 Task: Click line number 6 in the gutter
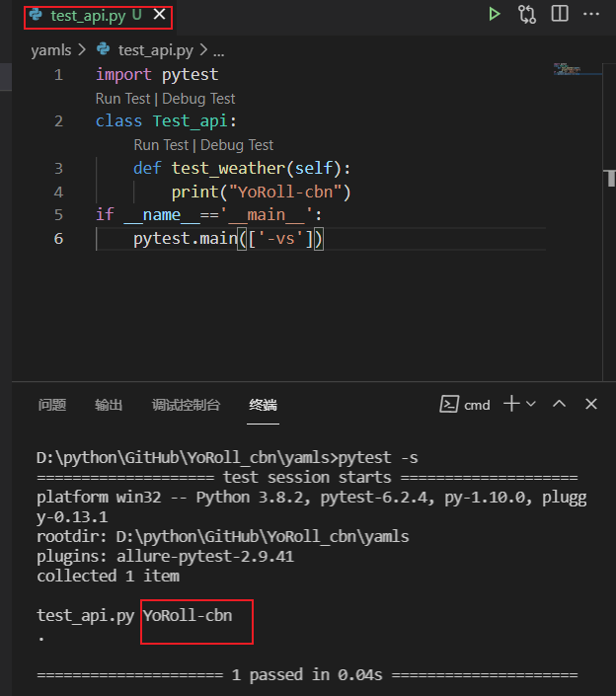click(58, 238)
